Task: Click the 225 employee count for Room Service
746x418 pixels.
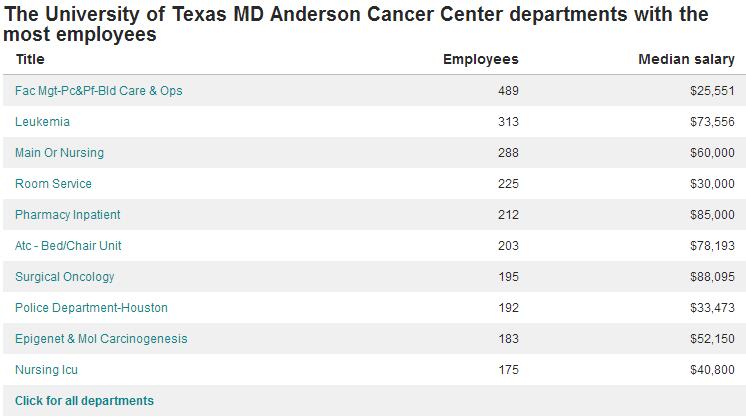Action: (508, 184)
